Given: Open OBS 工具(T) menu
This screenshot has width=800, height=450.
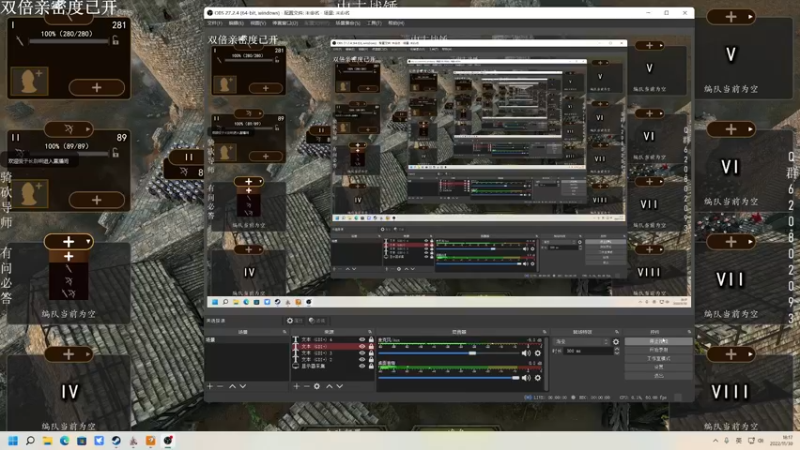Looking at the screenshot, I should [x=374, y=23].
